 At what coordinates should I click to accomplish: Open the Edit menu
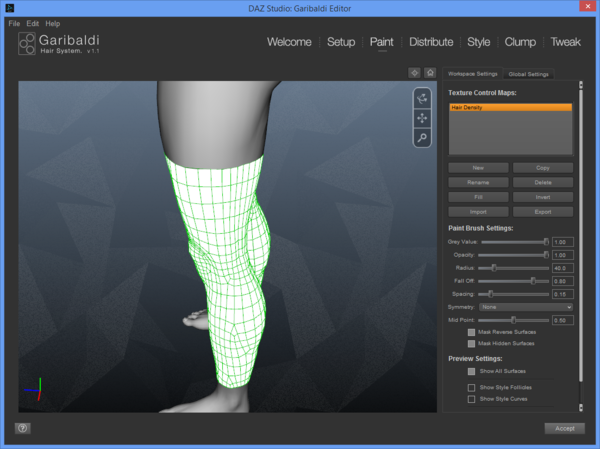click(33, 24)
